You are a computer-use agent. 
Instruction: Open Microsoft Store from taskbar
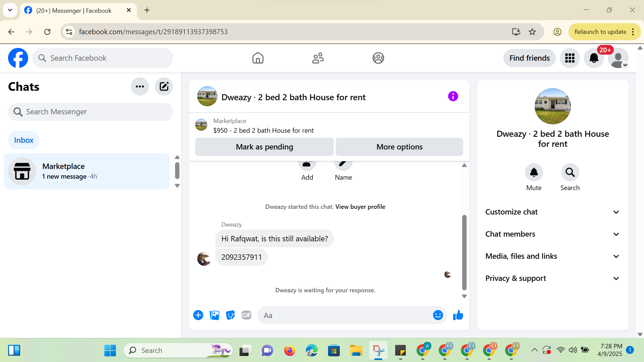point(334,351)
